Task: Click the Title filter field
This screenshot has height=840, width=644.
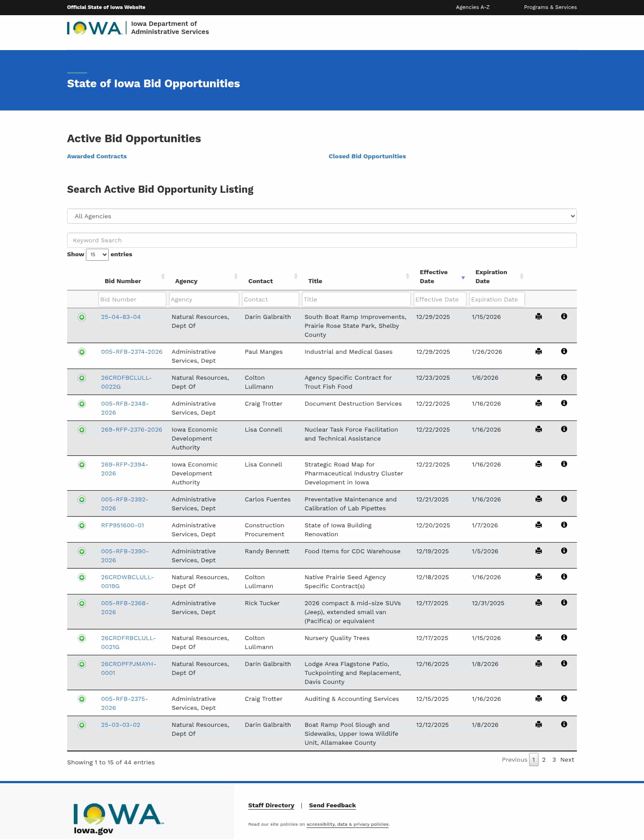Action: coord(356,299)
